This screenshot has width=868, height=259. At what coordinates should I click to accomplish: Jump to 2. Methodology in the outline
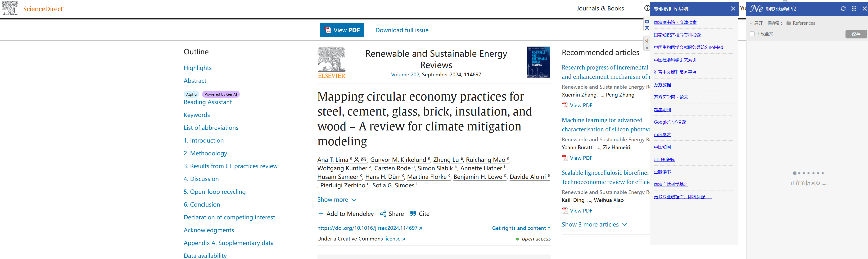point(205,153)
